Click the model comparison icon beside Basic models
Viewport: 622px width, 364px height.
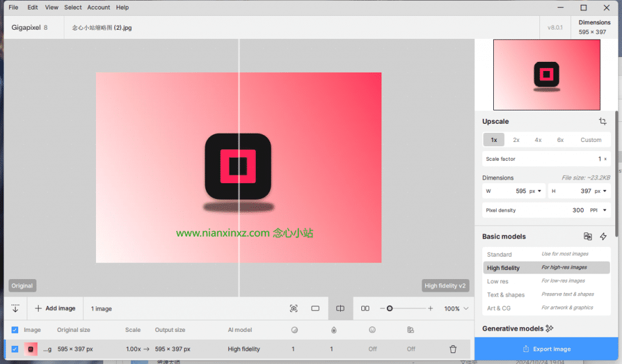pyautogui.click(x=587, y=237)
